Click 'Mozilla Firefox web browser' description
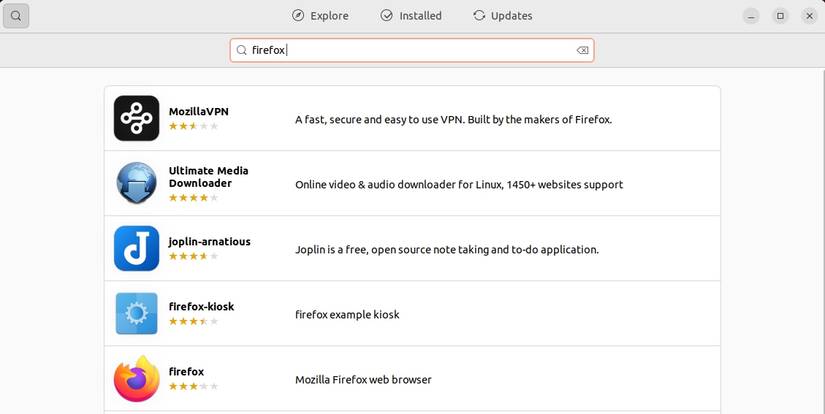This screenshot has width=825, height=414. (363, 380)
